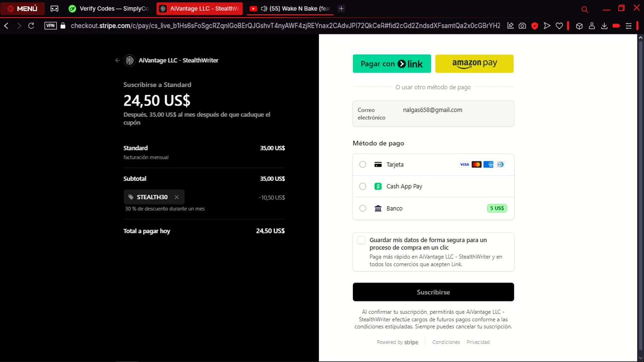The width and height of the screenshot is (644, 362).
Task: Open the profile account icon
Action: [x=592, y=26]
